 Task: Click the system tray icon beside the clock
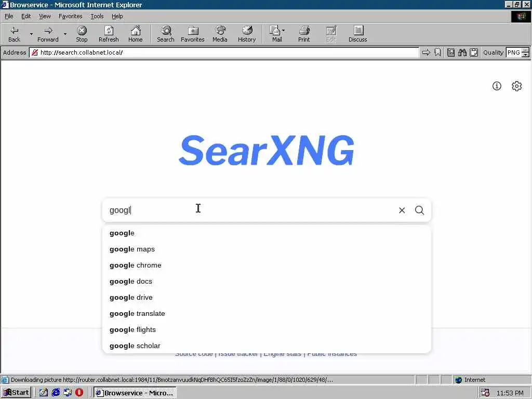pos(485,393)
